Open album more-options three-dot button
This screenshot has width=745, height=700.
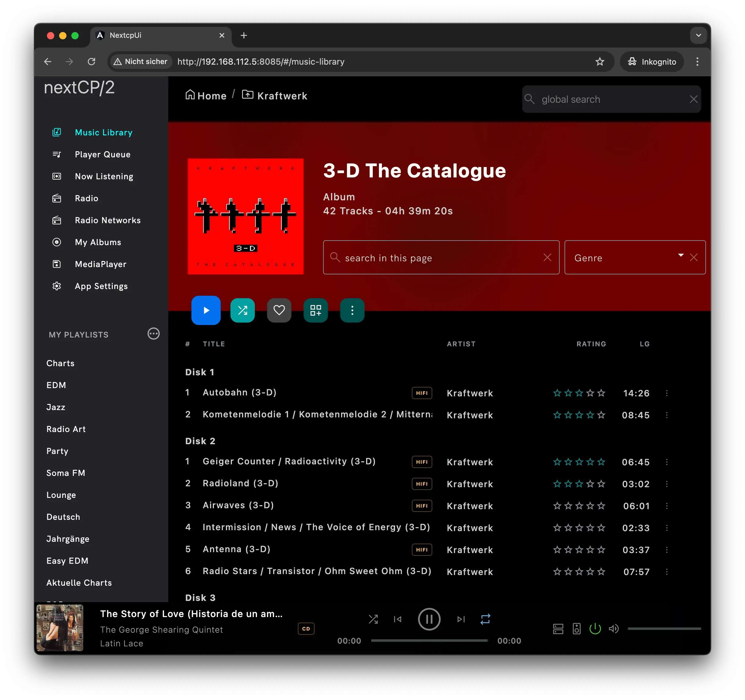[352, 310]
